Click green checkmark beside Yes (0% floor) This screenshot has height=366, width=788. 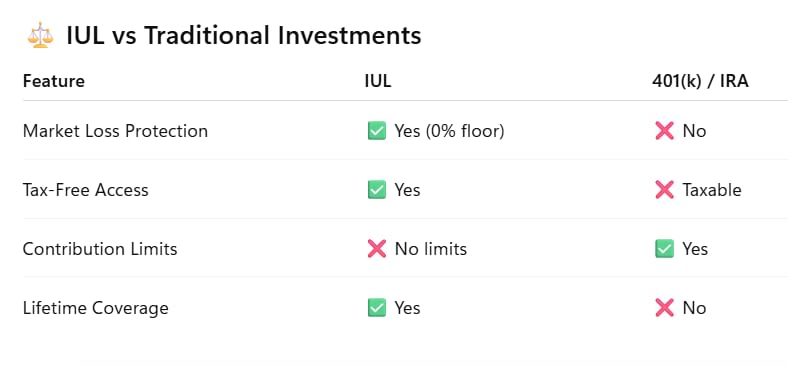(x=377, y=131)
